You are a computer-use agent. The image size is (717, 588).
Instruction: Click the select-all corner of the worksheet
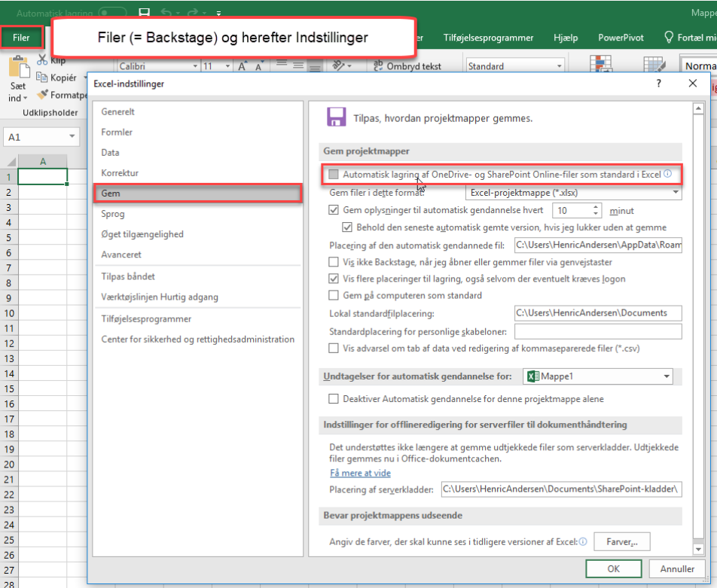point(11,161)
